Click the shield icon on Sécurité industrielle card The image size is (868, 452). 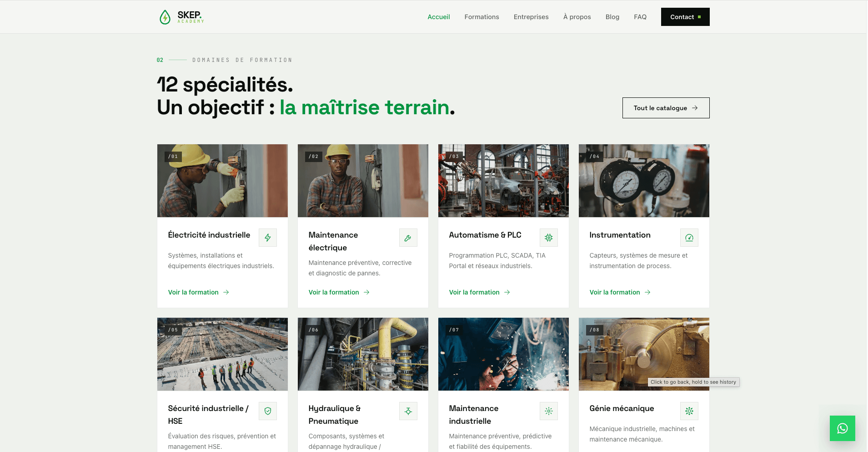(x=268, y=411)
